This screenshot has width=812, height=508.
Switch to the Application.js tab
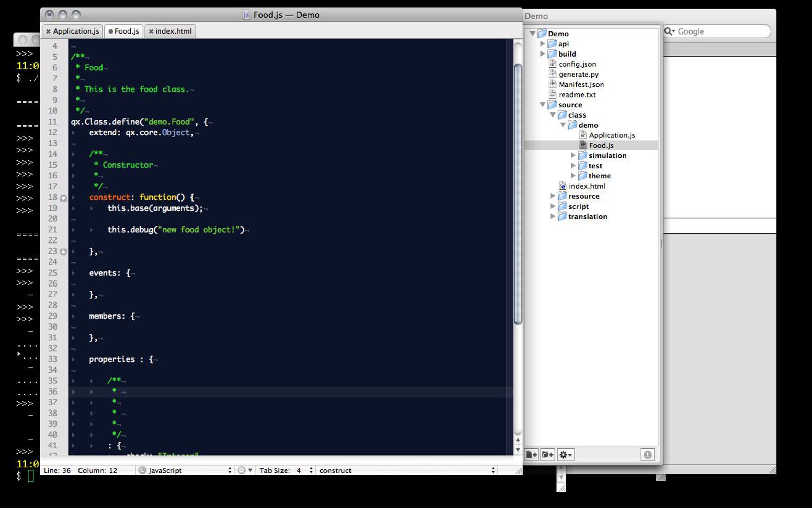pyautogui.click(x=76, y=31)
